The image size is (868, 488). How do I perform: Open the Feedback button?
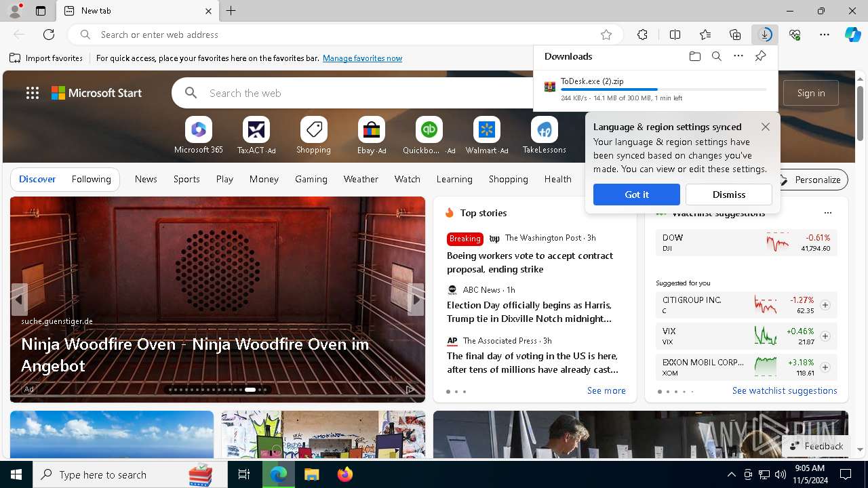click(x=816, y=446)
